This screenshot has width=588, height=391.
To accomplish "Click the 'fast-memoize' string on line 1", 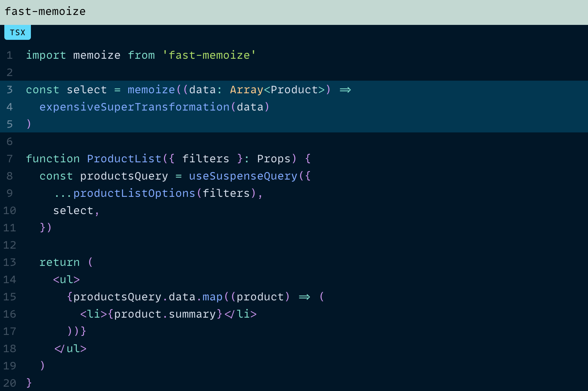I will (209, 55).
